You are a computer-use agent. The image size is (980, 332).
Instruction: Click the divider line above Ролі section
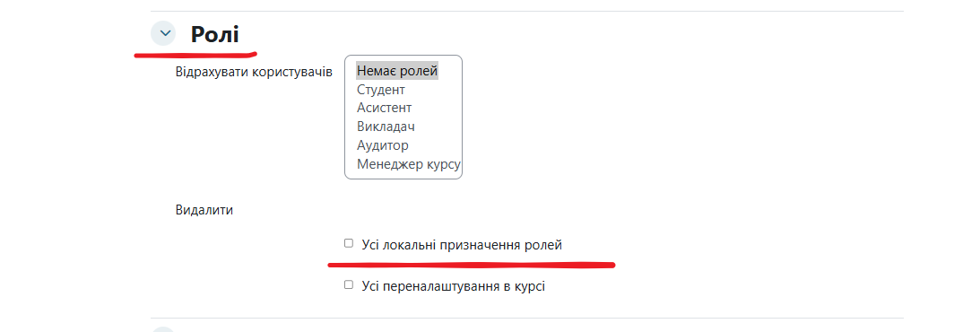(527, 12)
